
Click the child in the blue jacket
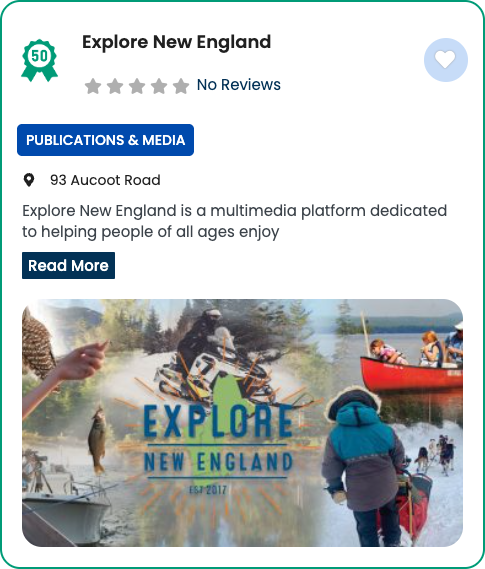363,466
